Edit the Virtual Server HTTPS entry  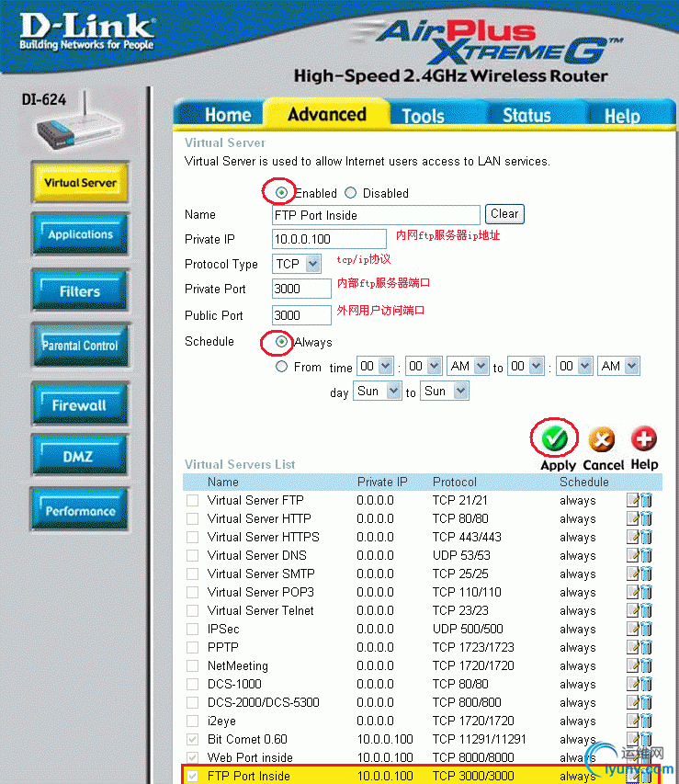[632, 537]
